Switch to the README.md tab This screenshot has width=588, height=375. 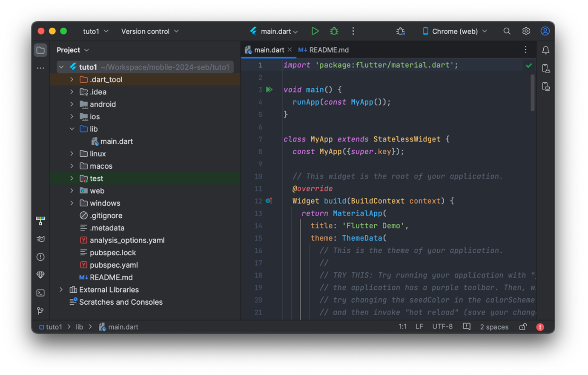328,50
